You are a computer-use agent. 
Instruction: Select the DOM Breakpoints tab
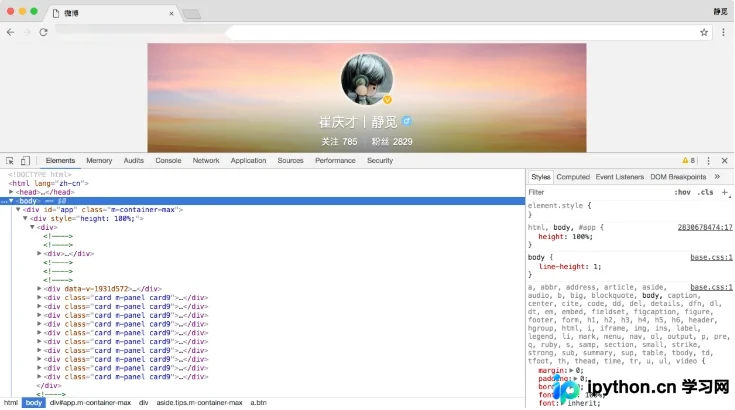click(x=678, y=177)
